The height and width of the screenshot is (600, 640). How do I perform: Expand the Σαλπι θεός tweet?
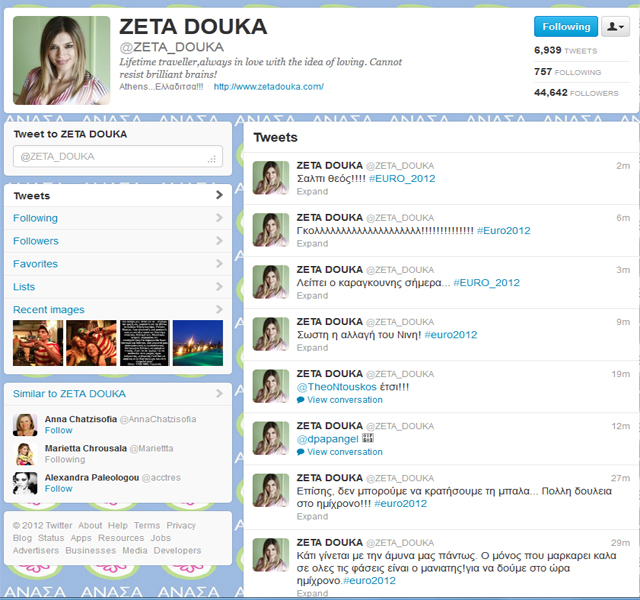(x=312, y=191)
